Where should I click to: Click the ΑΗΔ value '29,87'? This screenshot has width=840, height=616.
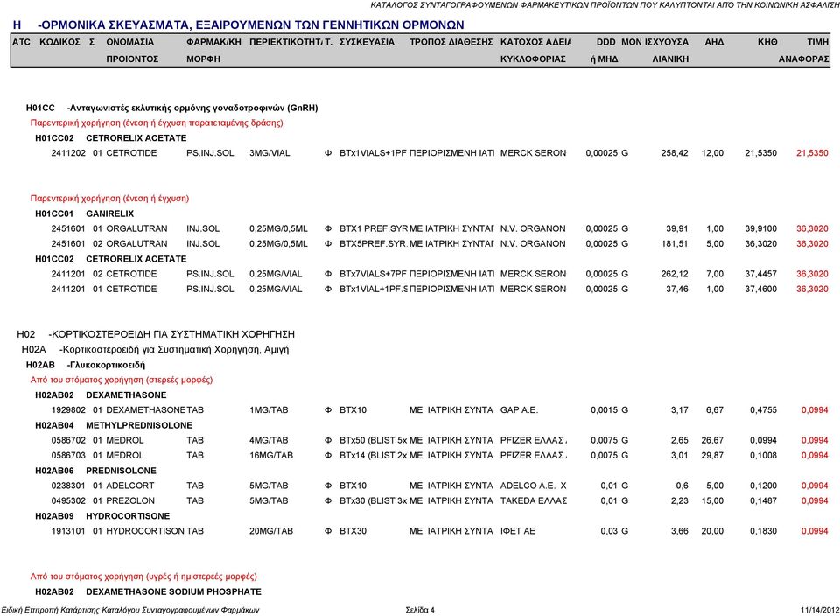coord(712,455)
